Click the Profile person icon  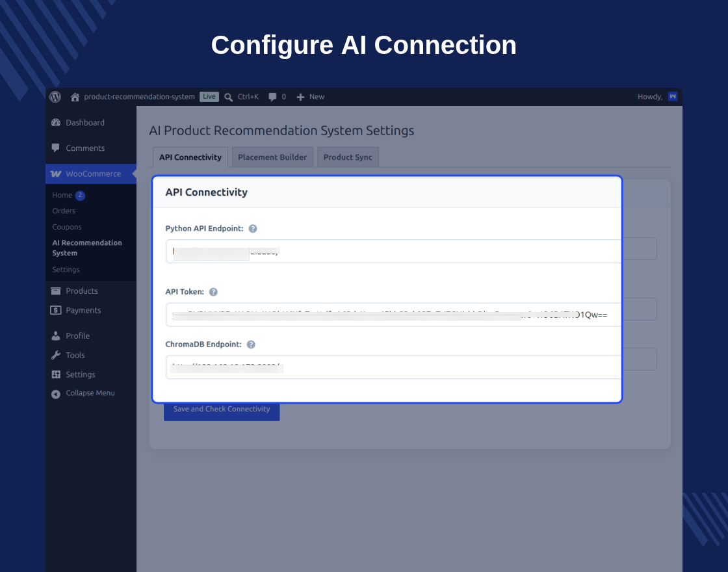pos(56,335)
